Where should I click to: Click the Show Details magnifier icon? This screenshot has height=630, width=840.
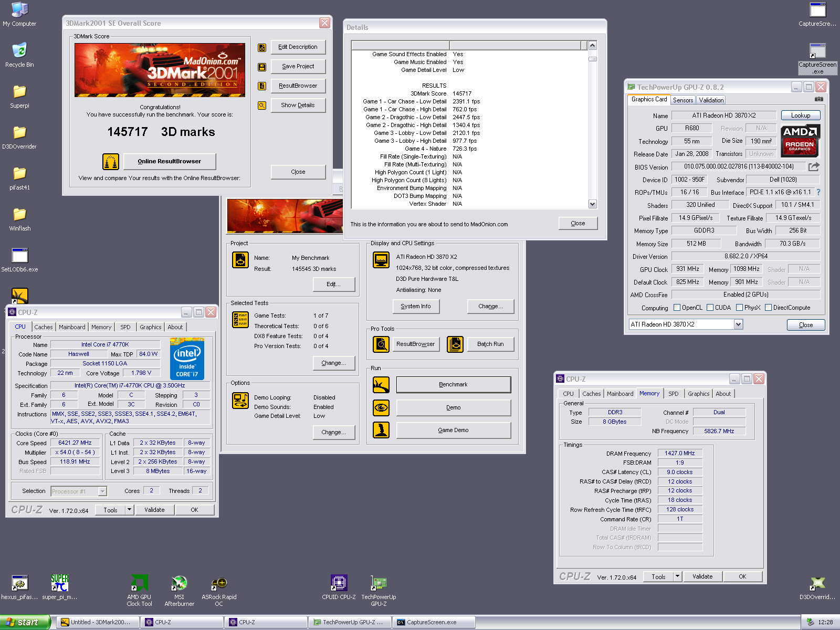(x=262, y=106)
